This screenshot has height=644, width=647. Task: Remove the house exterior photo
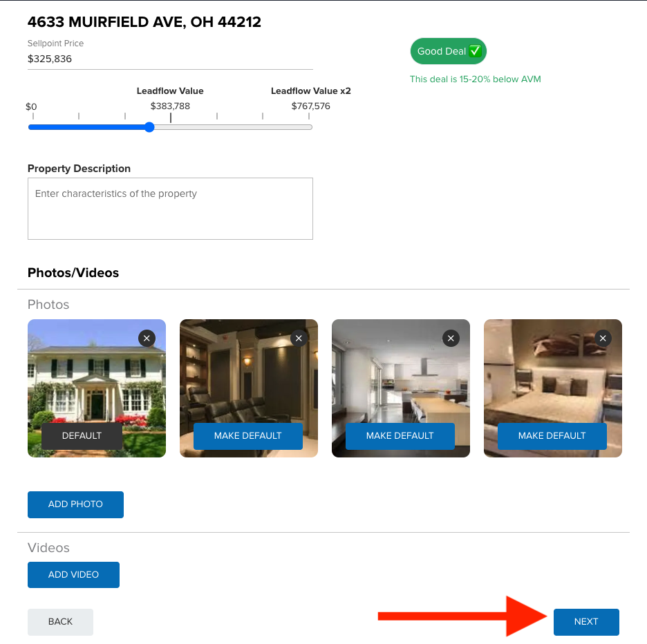147,339
